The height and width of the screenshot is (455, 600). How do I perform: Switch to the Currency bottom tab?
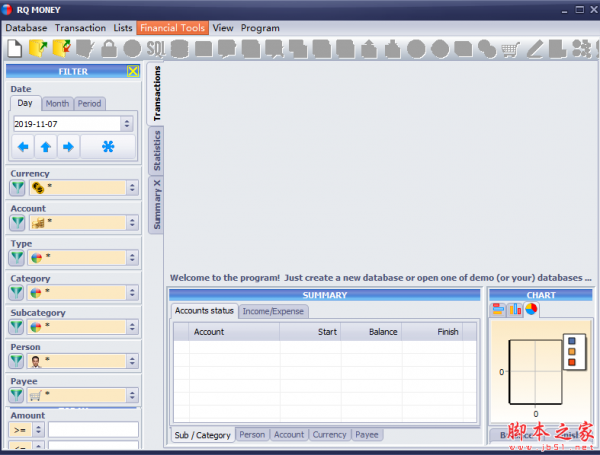329,435
